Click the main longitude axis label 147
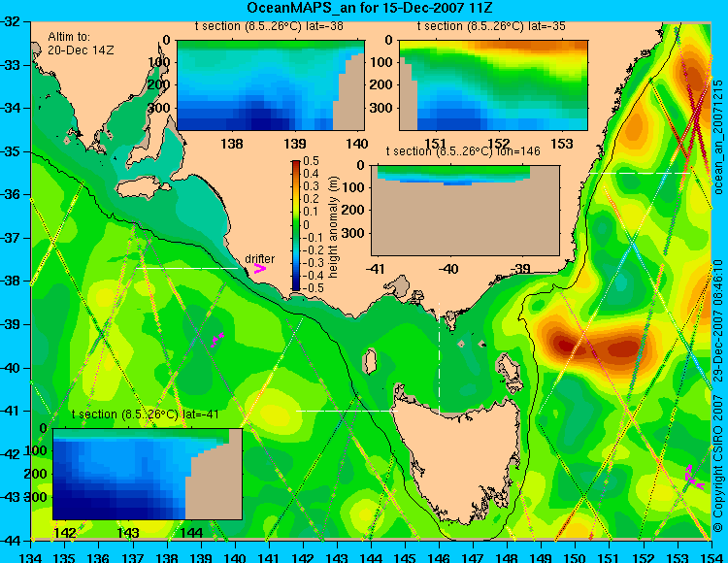 (473, 557)
